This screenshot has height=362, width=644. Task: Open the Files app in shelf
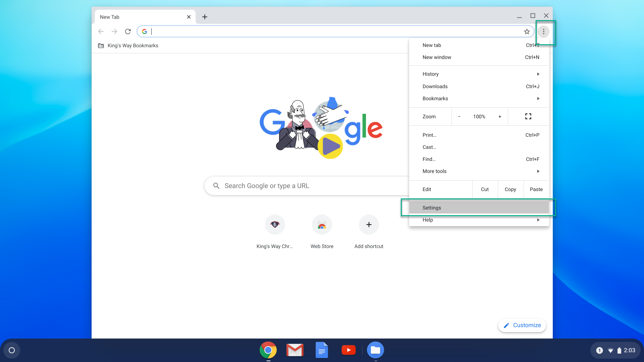pyautogui.click(x=375, y=350)
